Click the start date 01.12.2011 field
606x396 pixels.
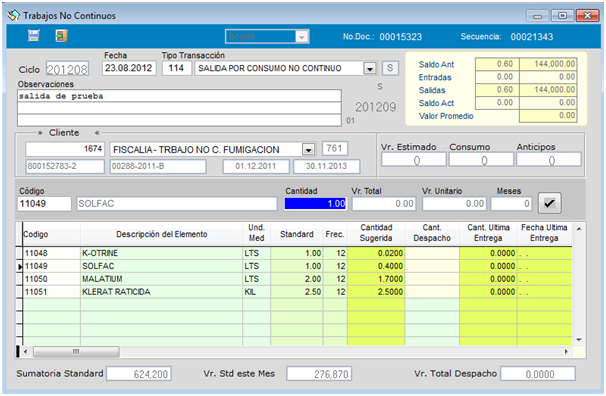coord(256,167)
